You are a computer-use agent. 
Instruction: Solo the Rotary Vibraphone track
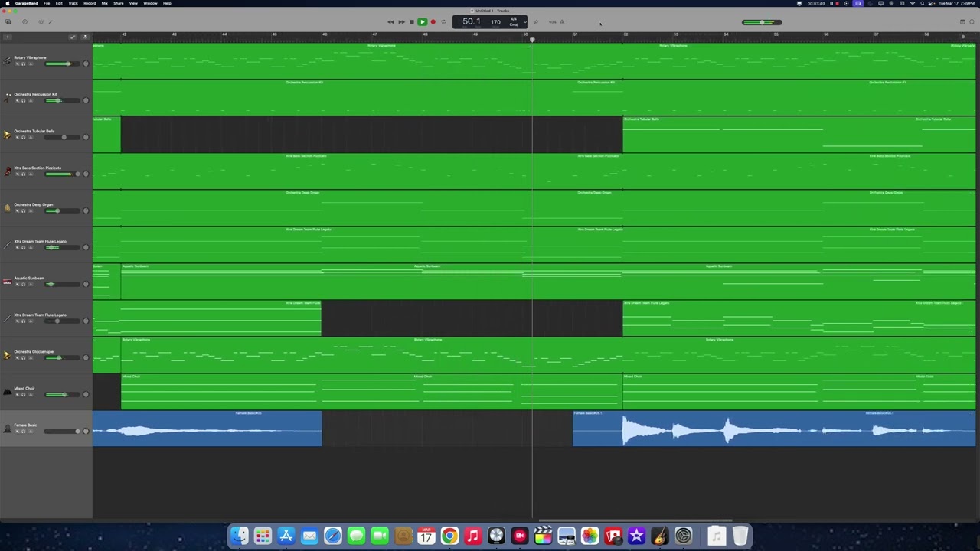pos(23,64)
